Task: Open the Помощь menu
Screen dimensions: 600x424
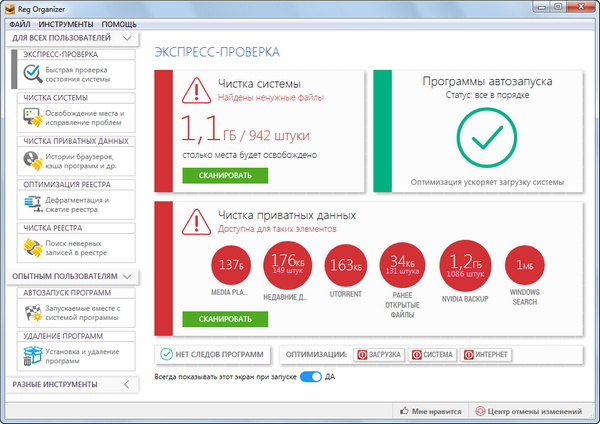Action: pos(120,22)
